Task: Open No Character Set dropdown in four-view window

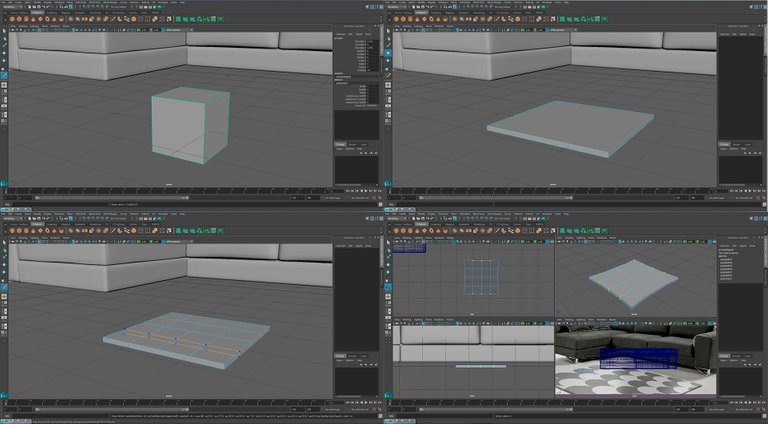Action: click(x=742, y=409)
